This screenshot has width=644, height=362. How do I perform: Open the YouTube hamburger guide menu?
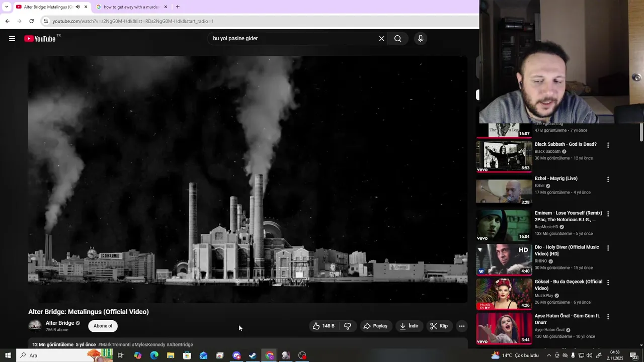[x=12, y=39]
